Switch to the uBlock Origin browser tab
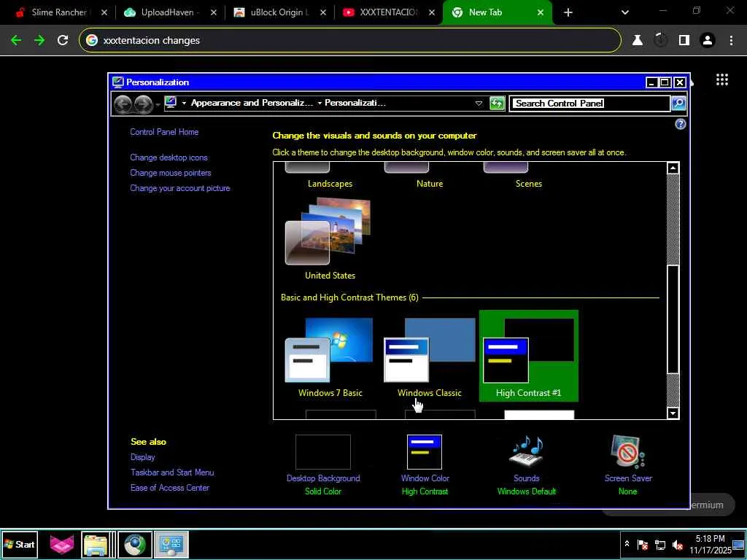The height and width of the screenshot is (560, 747). [279, 12]
